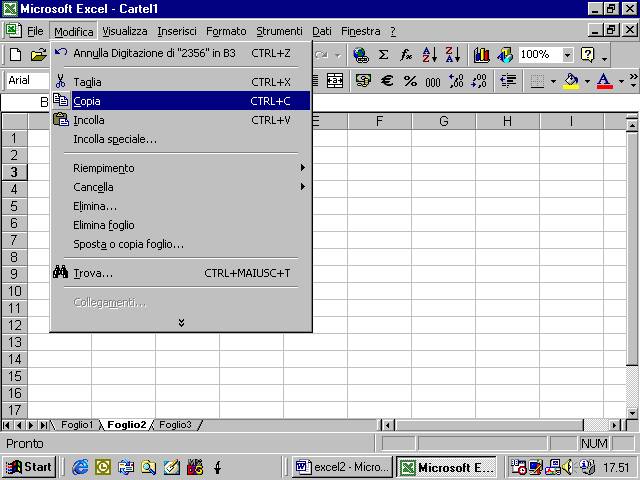Open Trova... from the menu
640x480 pixels.
(x=181, y=273)
